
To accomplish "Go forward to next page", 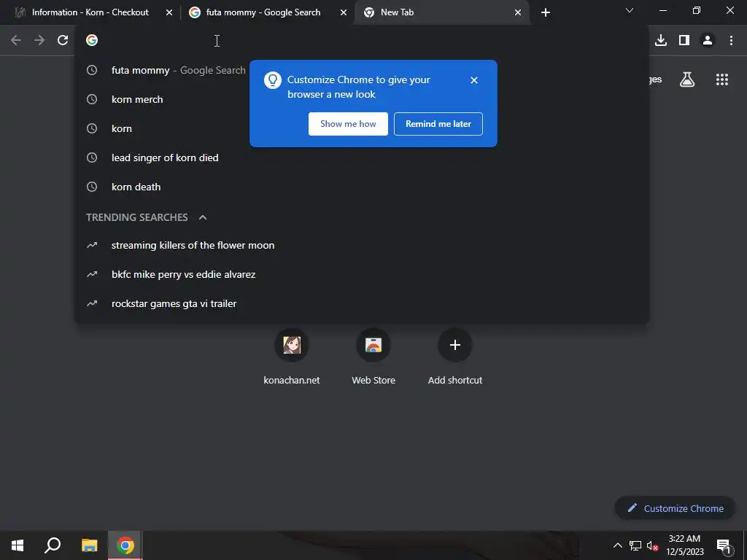I will 39,41.
